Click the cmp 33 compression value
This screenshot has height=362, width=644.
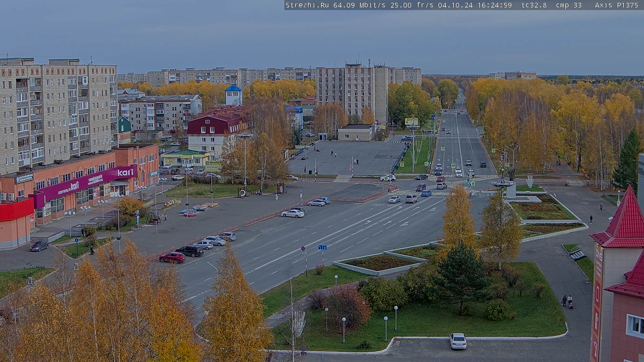tap(569, 5)
